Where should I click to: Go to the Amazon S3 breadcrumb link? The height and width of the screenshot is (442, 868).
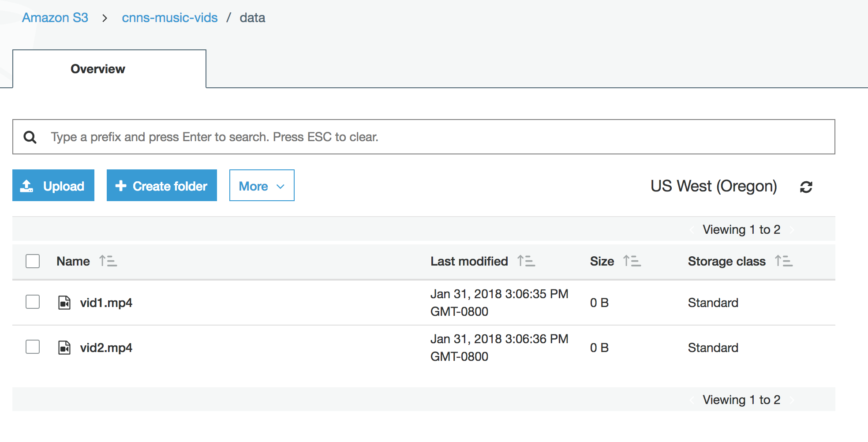55,18
